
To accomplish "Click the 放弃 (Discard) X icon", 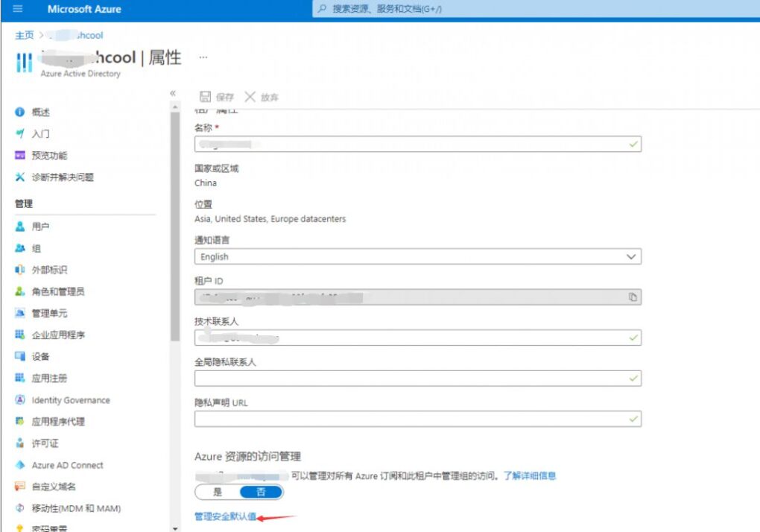I will (x=250, y=97).
